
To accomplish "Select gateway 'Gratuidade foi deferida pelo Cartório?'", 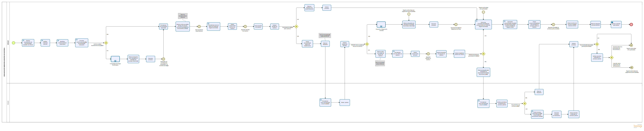I will tap(296, 27).
